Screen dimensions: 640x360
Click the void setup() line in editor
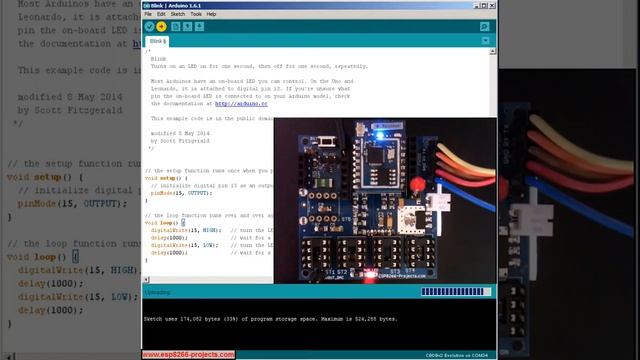pyautogui.click(x=166, y=178)
